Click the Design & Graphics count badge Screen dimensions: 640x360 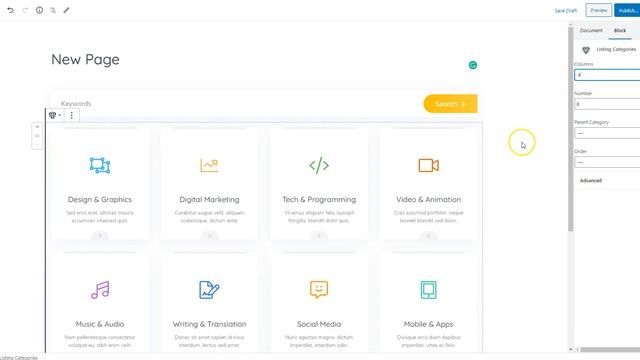coord(100,236)
